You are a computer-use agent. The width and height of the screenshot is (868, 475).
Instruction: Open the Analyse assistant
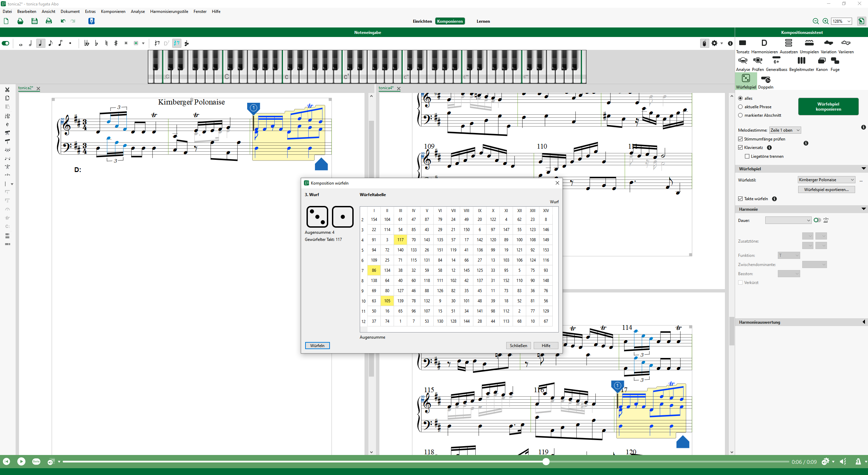[743, 64]
